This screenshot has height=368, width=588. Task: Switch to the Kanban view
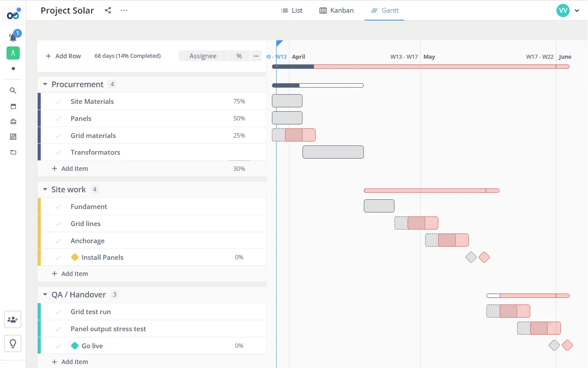tap(336, 10)
